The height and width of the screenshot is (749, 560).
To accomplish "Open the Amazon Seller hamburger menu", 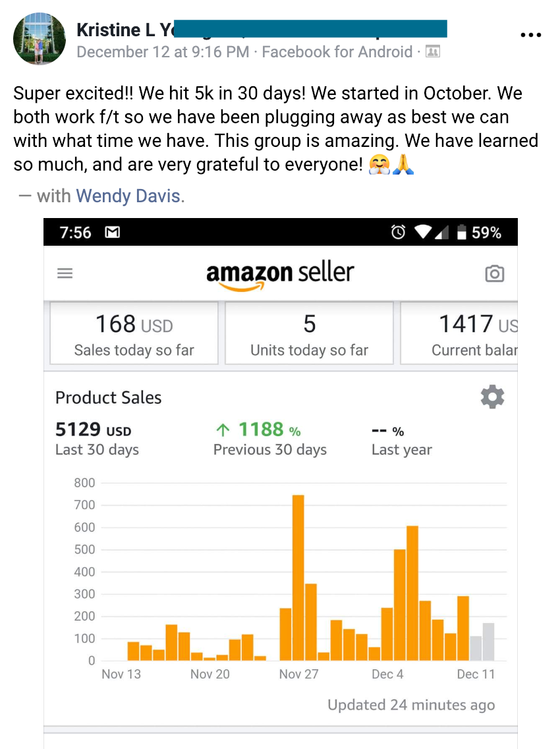I will pos(65,273).
